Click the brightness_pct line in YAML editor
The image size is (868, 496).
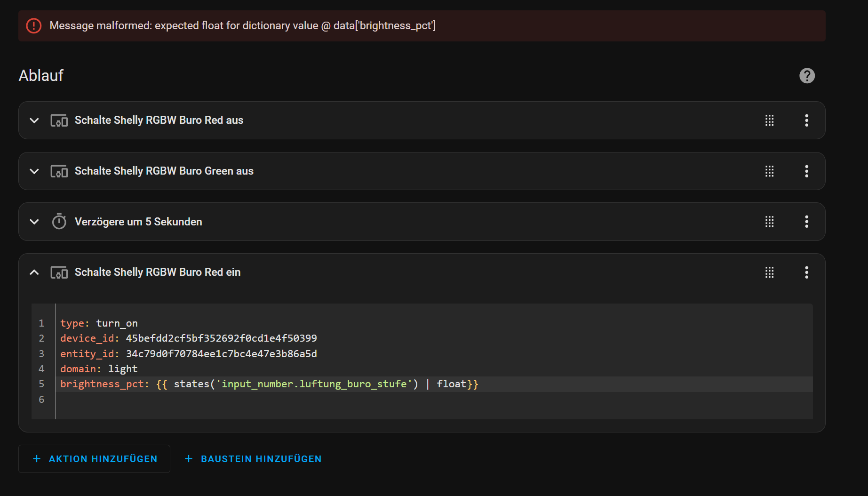pos(269,384)
